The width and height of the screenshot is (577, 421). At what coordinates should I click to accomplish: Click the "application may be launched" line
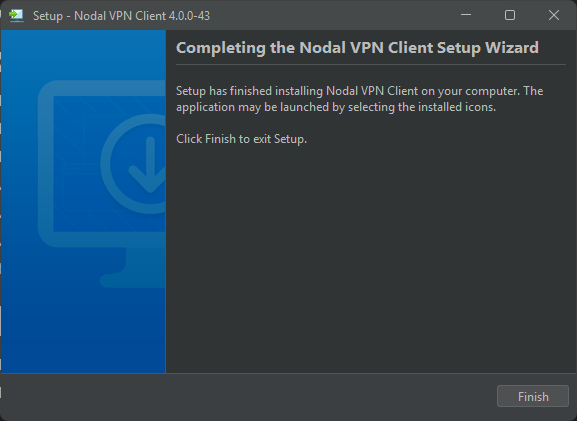point(336,107)
